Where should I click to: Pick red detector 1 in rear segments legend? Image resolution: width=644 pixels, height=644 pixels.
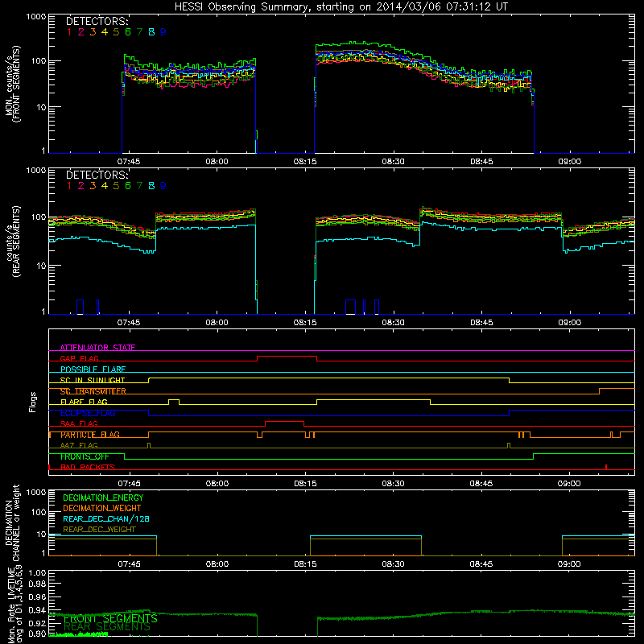click(x=69, y=186)
